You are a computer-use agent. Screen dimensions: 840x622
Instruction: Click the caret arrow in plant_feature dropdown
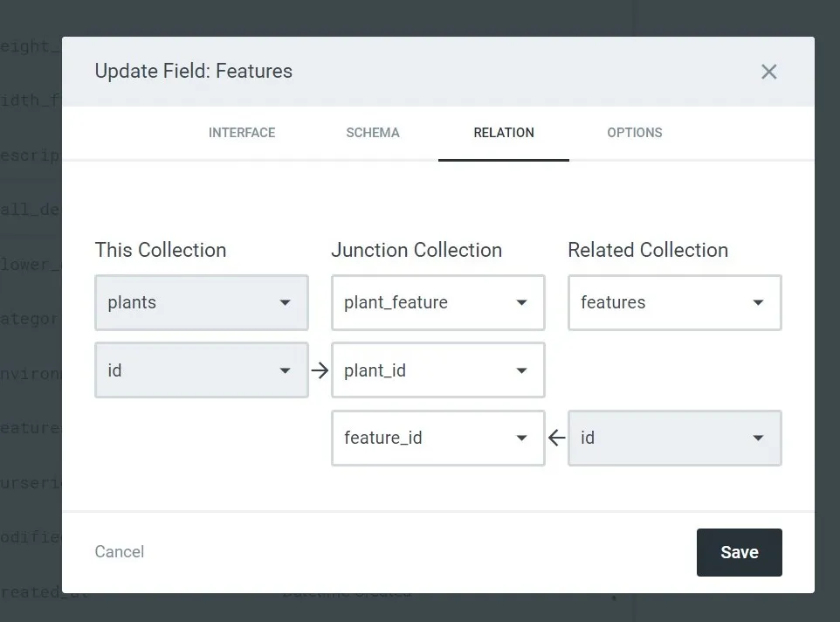(521, 303)
